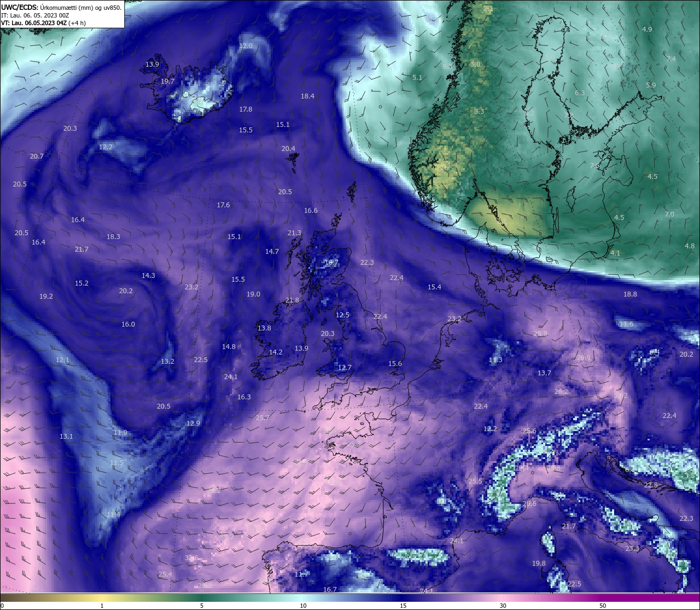Screen dimensions: 700x610
Task: Click the 16.0 value on the map
Action: click(128, 324)
